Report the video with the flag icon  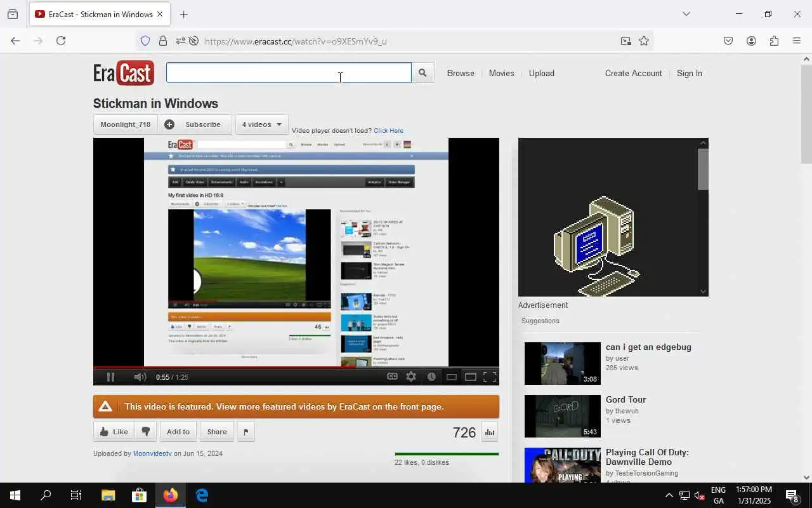click(246, 432)
